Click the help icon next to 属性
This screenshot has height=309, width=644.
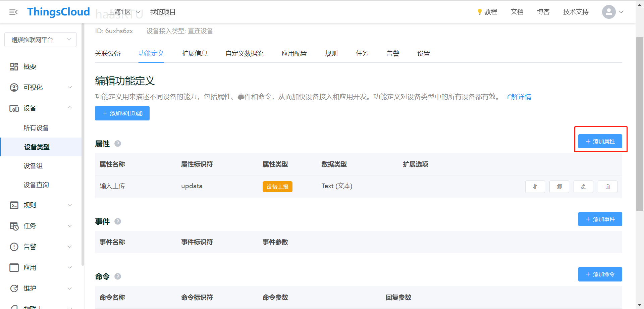[x=118, y=144]
